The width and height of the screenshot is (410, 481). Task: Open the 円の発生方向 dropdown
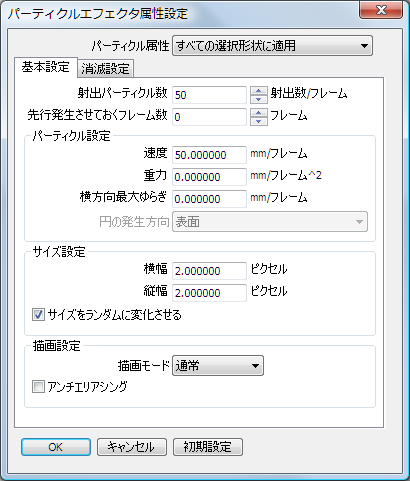click(270, 221)
